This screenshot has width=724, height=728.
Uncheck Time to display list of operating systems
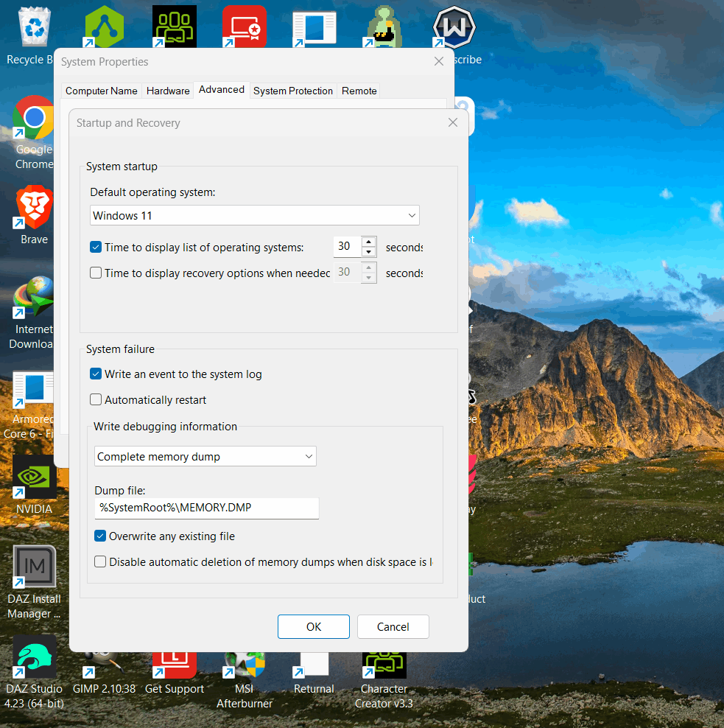pos(96,247)
